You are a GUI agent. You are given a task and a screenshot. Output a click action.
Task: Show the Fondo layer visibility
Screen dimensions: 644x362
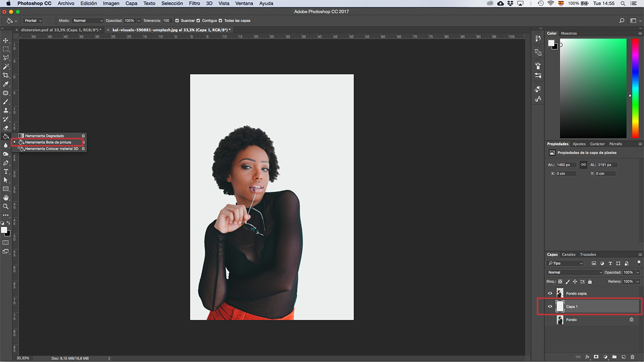tap(550, 320)
